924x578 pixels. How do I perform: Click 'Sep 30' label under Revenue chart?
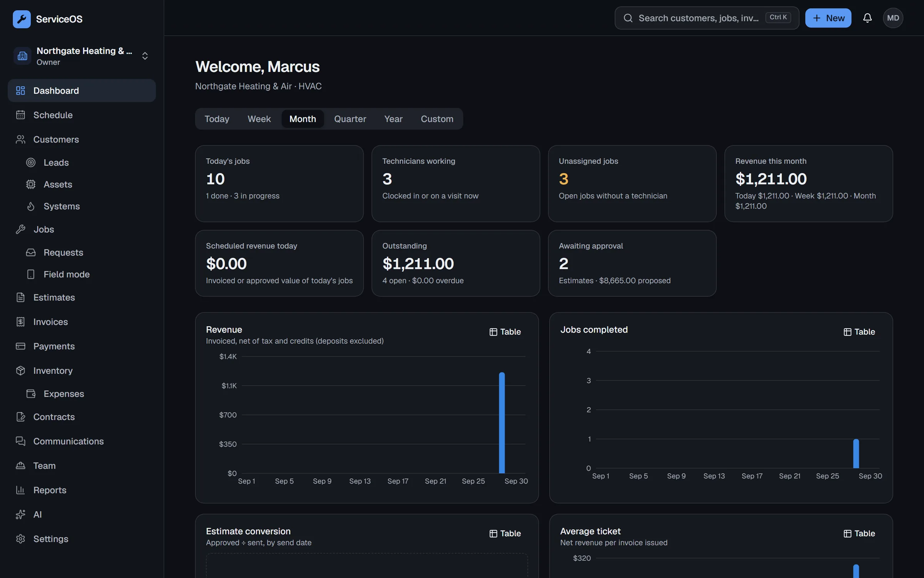[516, 481]
